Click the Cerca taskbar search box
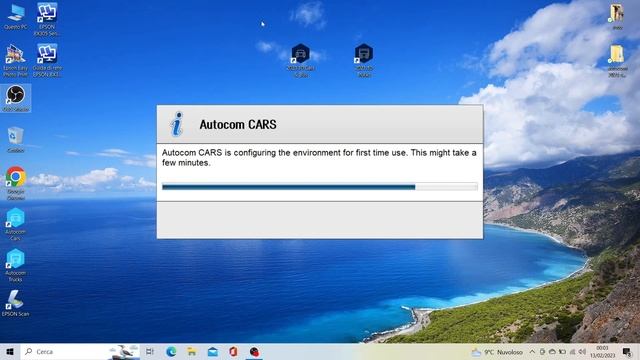The image size is (640, 360). (80, 351)
